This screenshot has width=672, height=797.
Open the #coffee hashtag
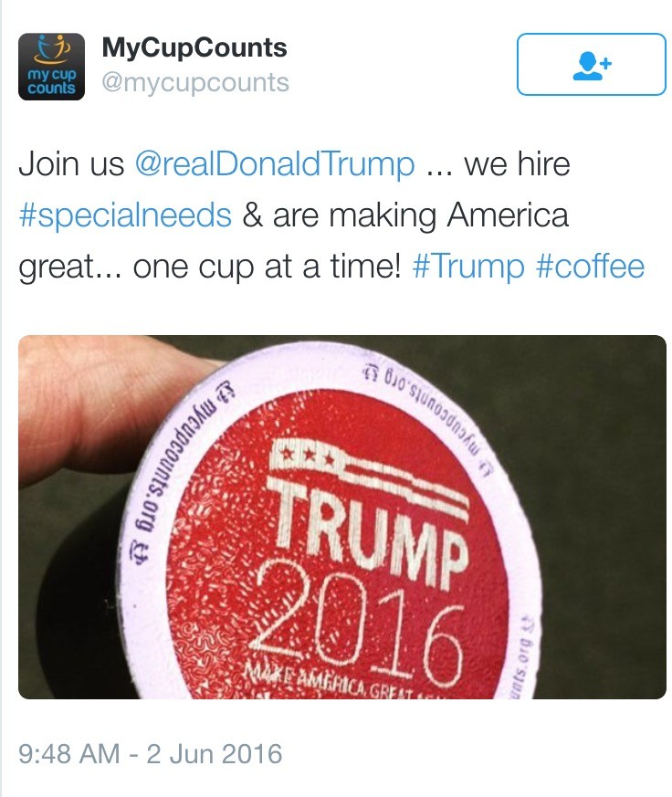point(590,267)
